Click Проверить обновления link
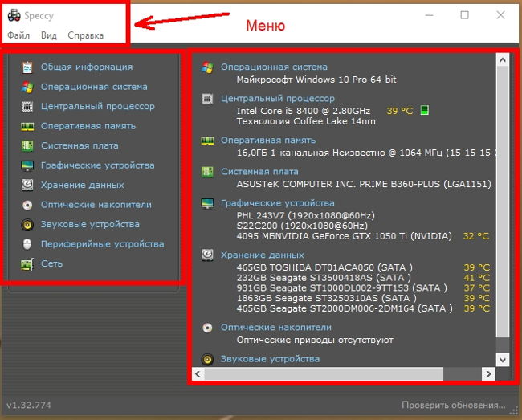 coord(454,406)
